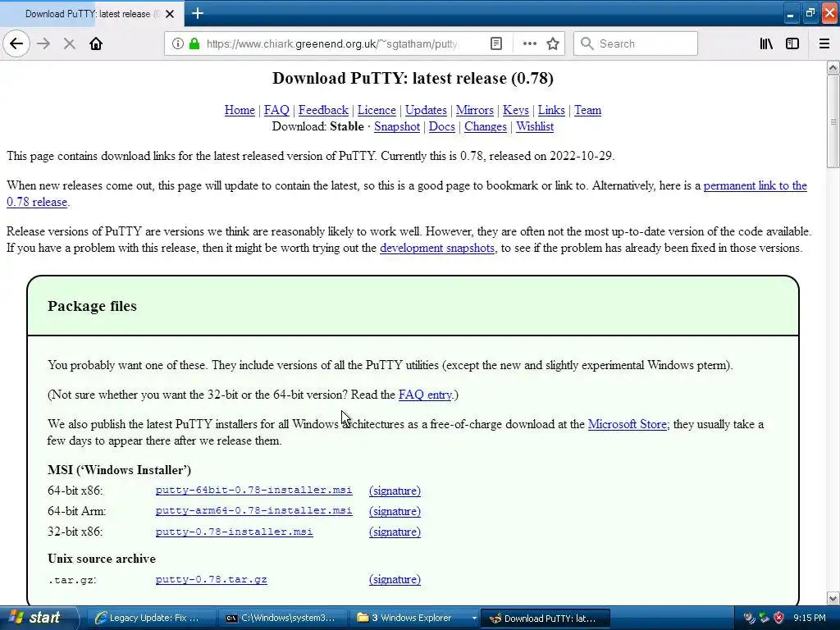Open the Links page link
This screenshot has height=630, width=840.
click(551, 111)
